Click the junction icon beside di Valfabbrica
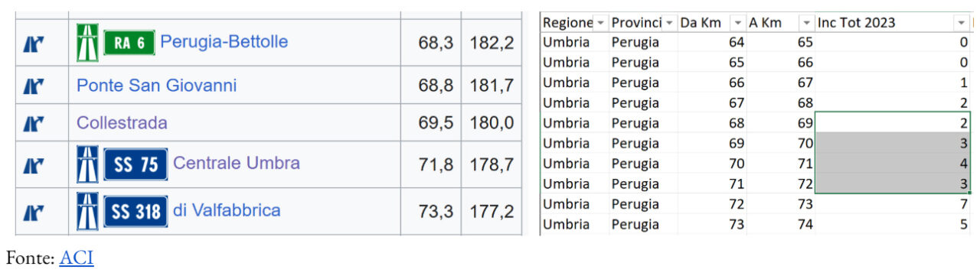980x276 pixels. pos(33,213)
